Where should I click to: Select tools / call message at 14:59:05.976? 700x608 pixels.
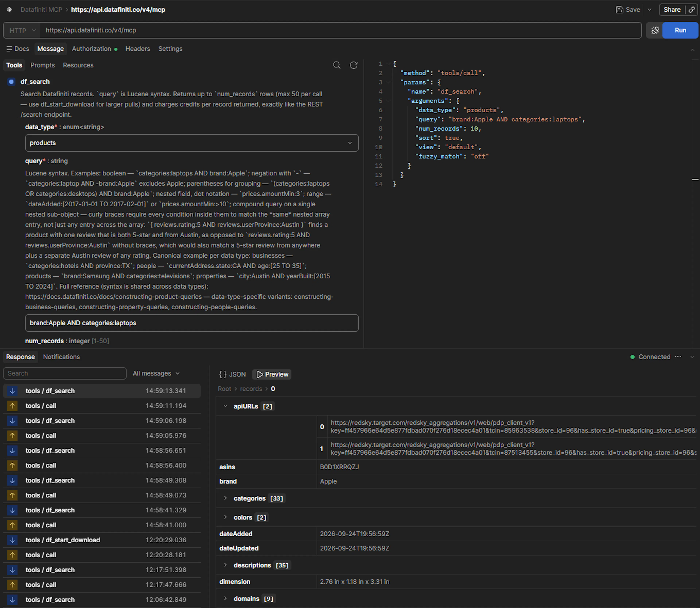pos(102,435)
